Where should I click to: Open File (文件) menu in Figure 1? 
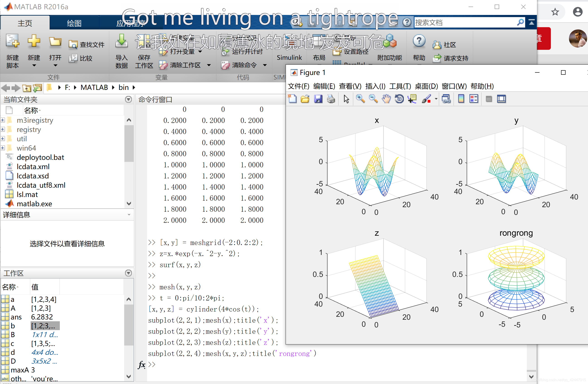point(298,86)
